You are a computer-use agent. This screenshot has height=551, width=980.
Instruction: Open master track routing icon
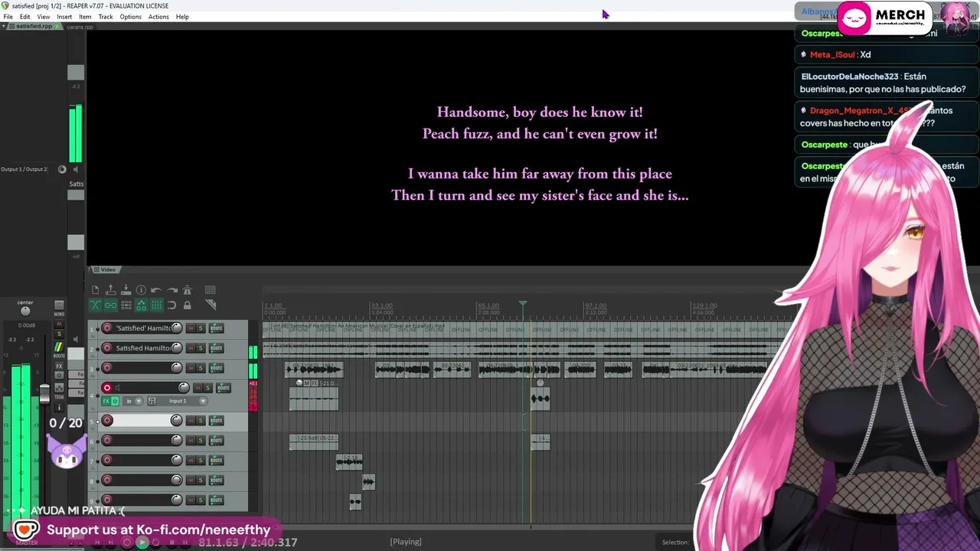[x=59, y=348]
